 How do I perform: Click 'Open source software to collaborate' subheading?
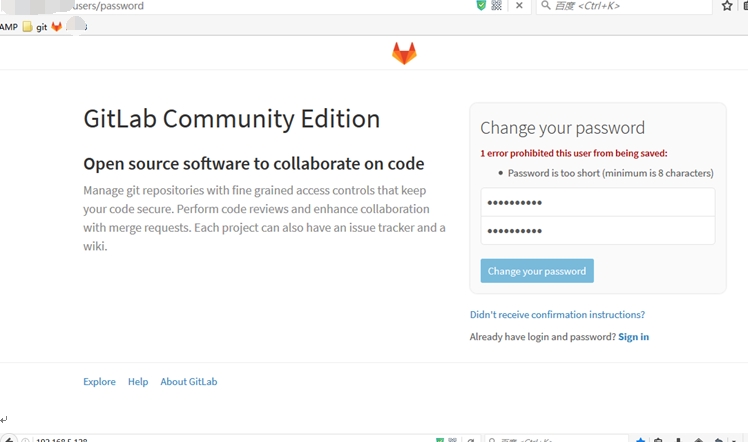coord(254,164)
